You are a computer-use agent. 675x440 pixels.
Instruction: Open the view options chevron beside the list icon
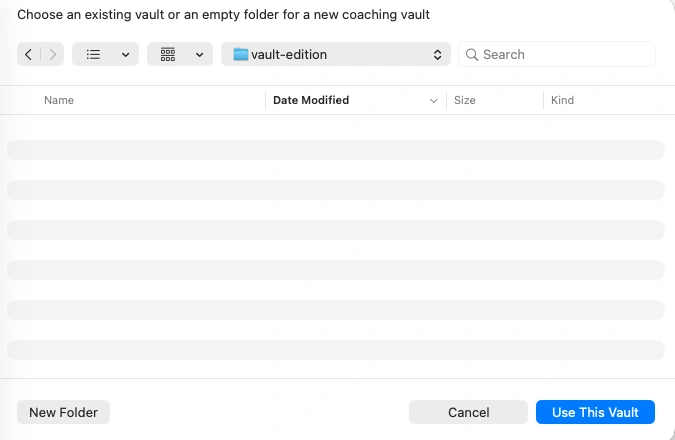(125, 54)
